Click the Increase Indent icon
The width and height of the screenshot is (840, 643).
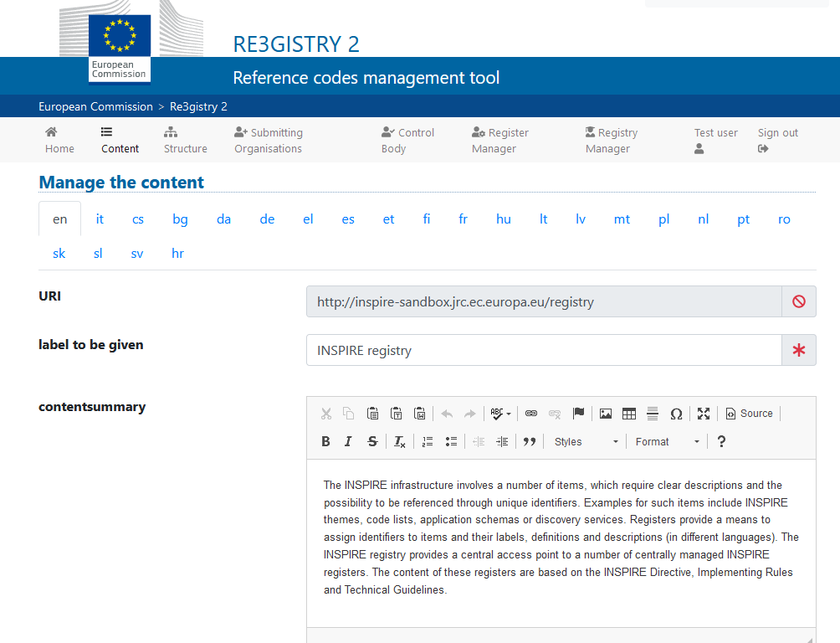[502, 441]
